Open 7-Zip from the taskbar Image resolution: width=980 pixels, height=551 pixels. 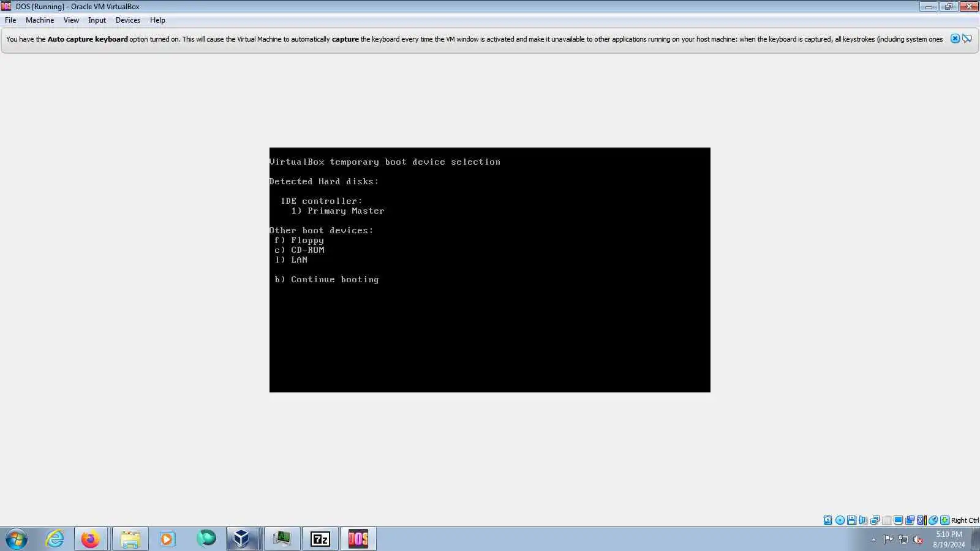(x=320, y=539)
